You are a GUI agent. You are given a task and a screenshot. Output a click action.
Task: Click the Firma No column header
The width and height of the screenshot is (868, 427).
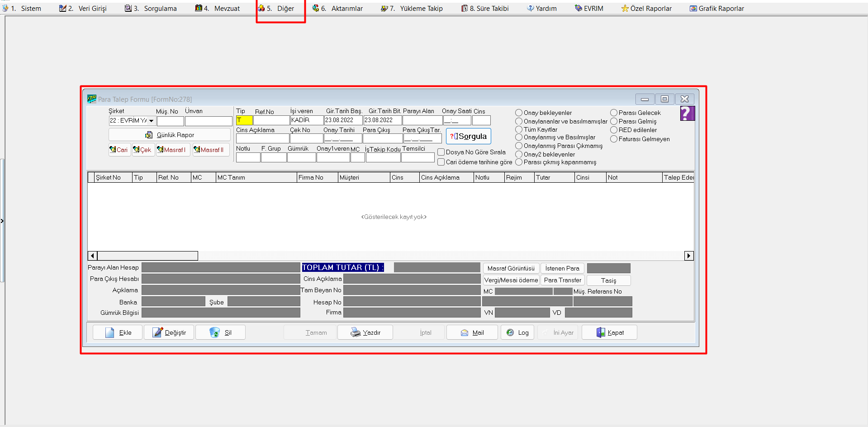pyautogui.click(x=317, y=177)
